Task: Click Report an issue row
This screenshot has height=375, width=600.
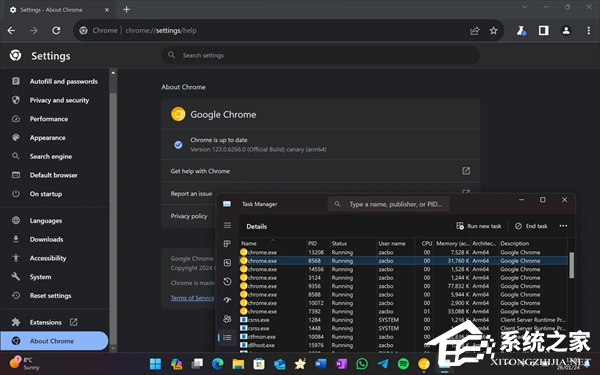Action: pyautogui.click(x=191, y=194)
